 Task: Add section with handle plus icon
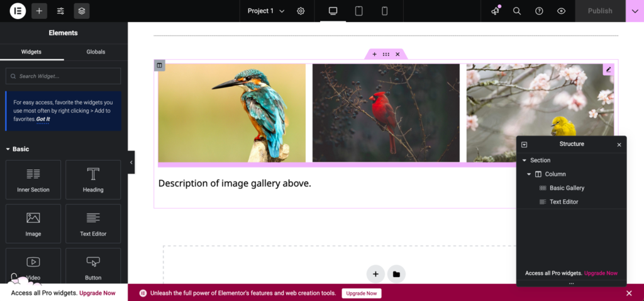(374, 54)
